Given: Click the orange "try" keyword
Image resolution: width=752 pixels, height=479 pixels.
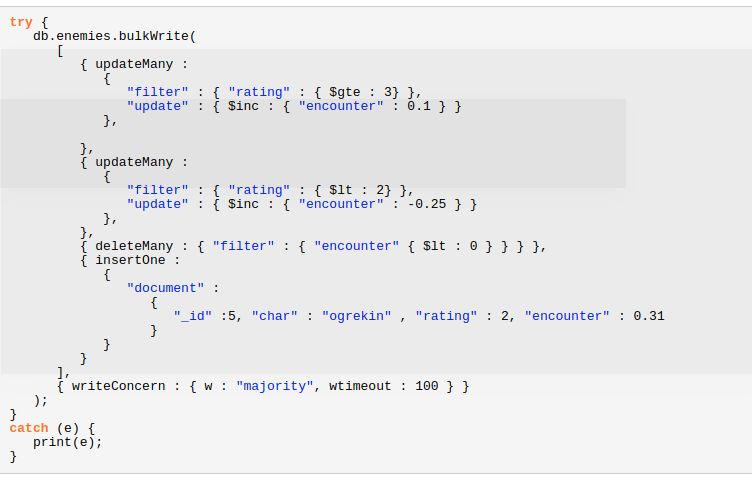Looking at the screenshot, I should coord(21,21).
